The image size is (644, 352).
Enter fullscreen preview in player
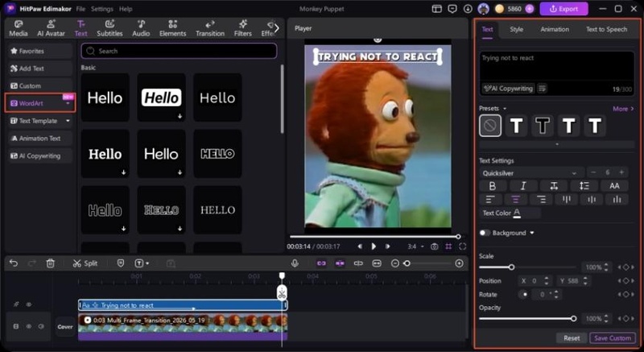[x=462, y=246]
